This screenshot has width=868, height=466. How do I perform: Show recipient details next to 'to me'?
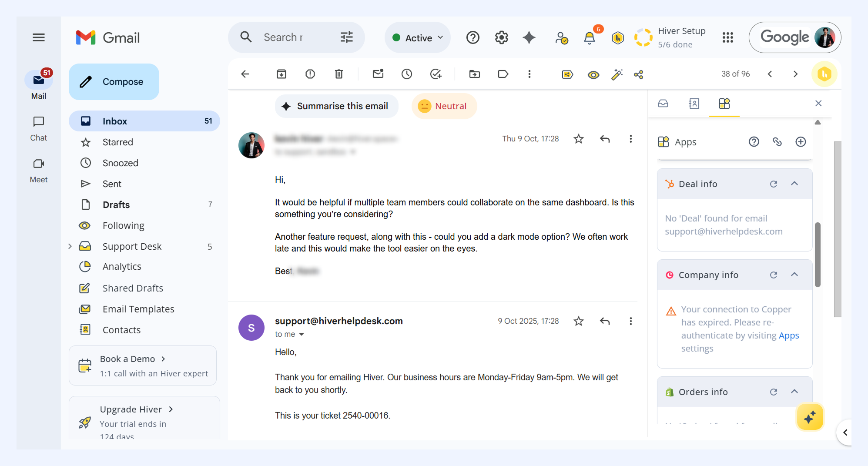pyautogui.click(x=302, y=335)
